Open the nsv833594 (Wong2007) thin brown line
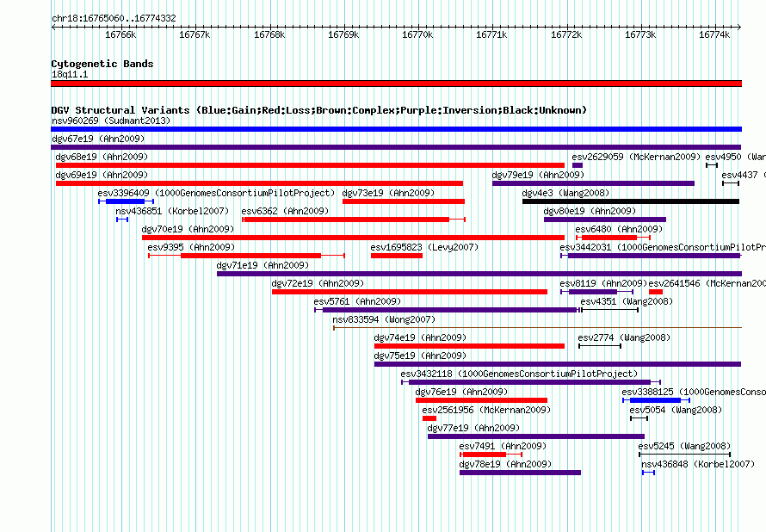The width and height of the screenshot is (766, 532). pyautogui.click(x=537, y=328)
